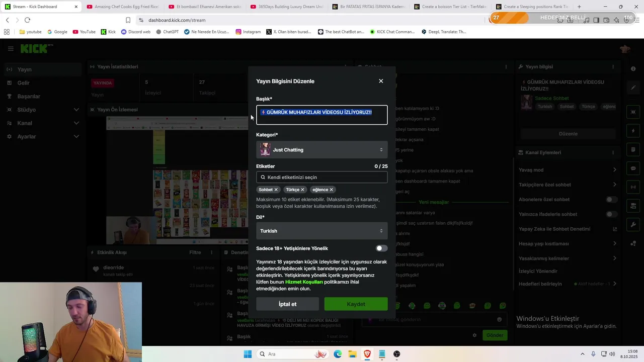The height and width of the screenshot is (362, 644).
Task: Click the info icon on the right strip
Action: tap(633, 69)
